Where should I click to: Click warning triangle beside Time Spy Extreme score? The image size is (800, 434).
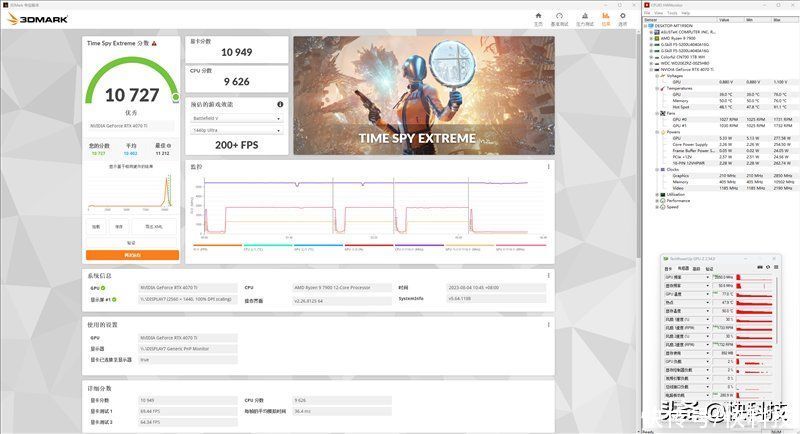(154, 44)
